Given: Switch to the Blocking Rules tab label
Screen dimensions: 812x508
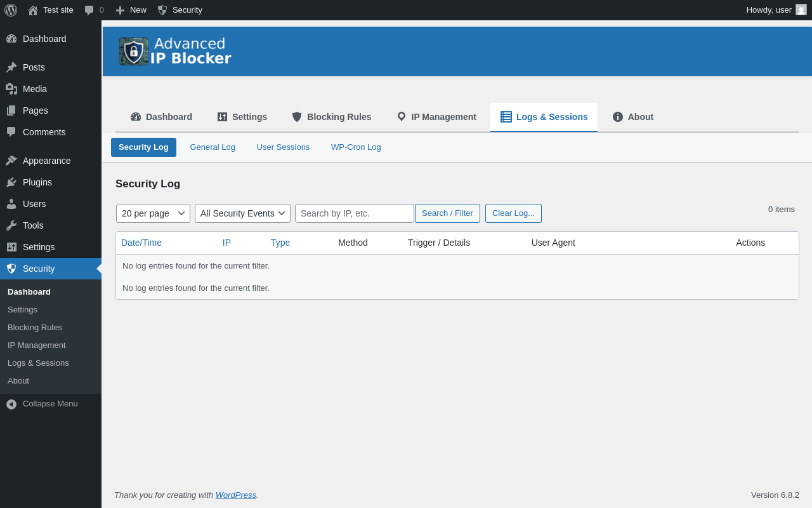Looking at the screenshot, I should (x=339, y=117).
